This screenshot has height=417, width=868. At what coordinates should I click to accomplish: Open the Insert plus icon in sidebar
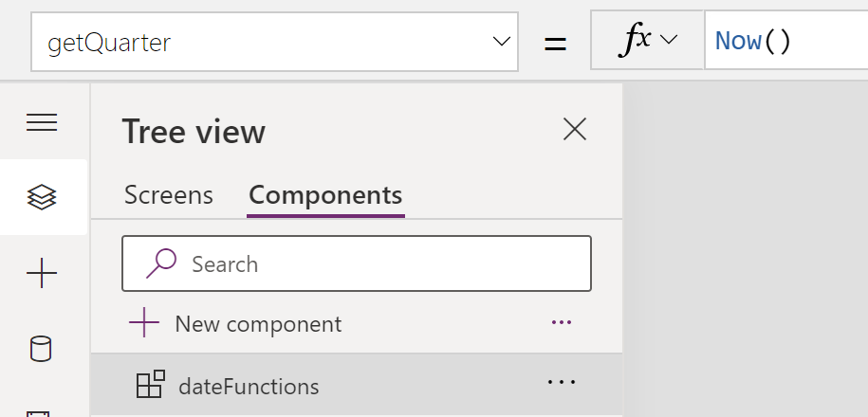(x=42, y=273)
